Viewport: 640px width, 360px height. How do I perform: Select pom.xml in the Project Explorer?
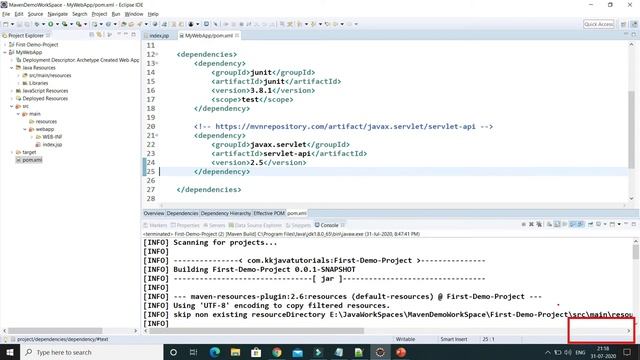(x=29, y=160)
